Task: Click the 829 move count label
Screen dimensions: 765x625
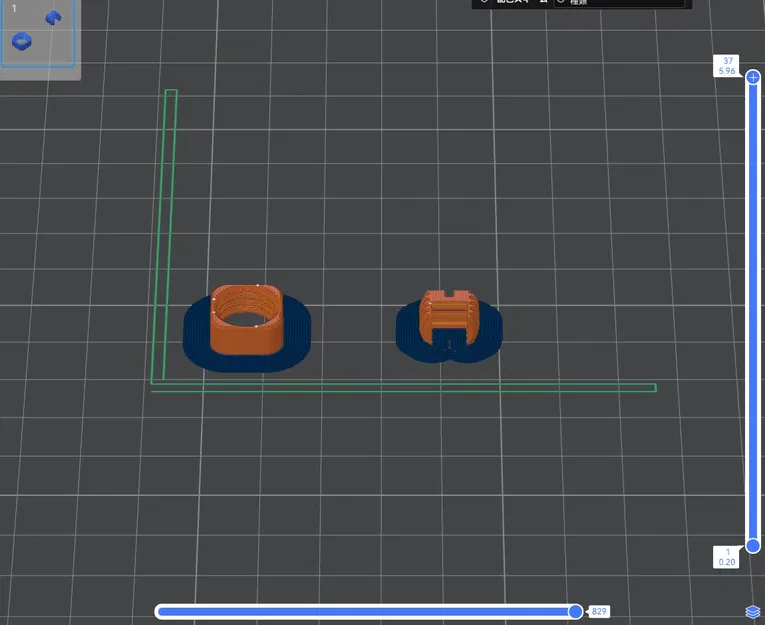Action: 599,611
